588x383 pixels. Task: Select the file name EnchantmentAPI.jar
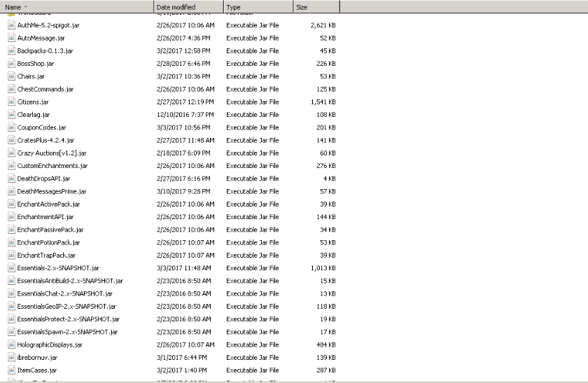click(x=45, y=217)
